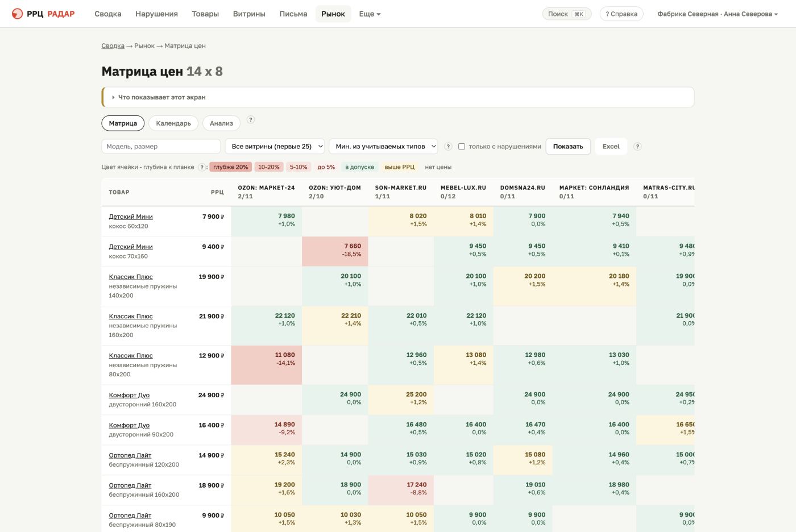Go to Нарушения in the top navigation
This screenshot has width=796, height=532.
(x=156, y=14)
